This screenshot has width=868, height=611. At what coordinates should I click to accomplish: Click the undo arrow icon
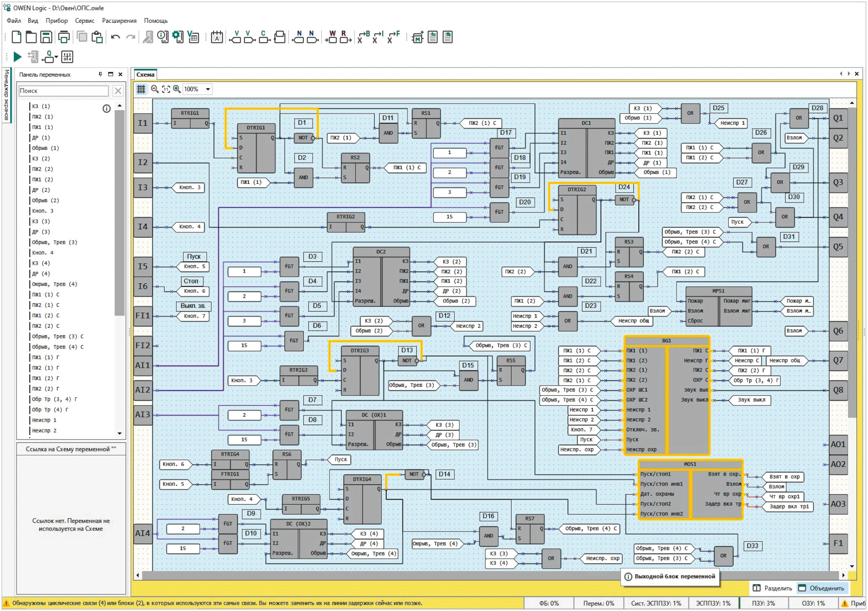[116, 38]
